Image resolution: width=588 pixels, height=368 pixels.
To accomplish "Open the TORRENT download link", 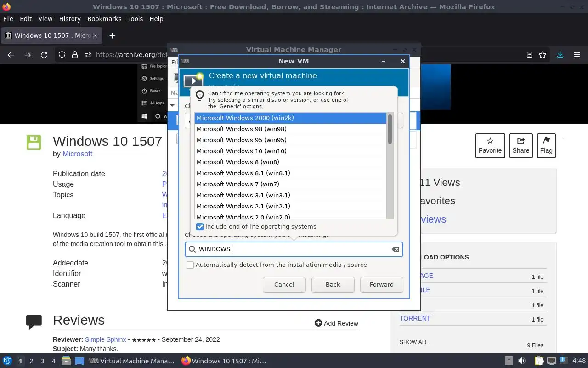I will tap(415, 318).
